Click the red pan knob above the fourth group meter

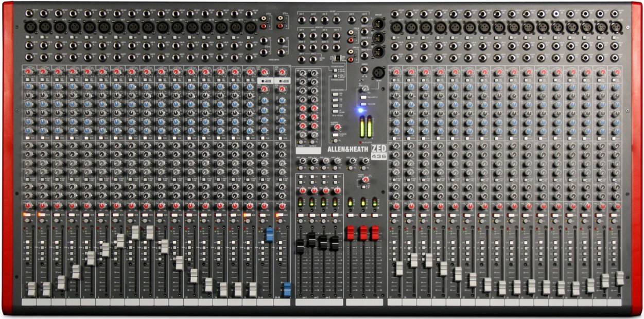pyautogui.click(x=337, y=189)
